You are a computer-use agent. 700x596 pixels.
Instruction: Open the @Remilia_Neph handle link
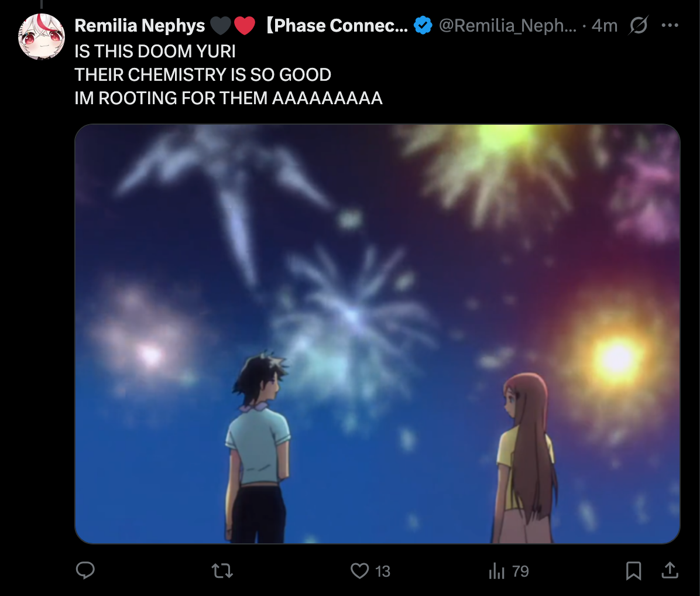click(508, 25)
